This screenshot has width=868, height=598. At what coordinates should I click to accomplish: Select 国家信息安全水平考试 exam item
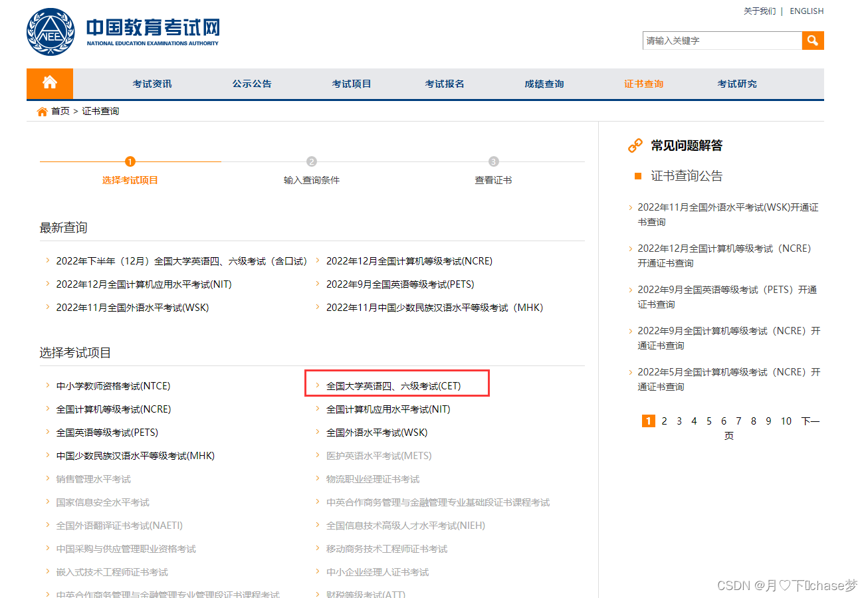pos(103,502)
